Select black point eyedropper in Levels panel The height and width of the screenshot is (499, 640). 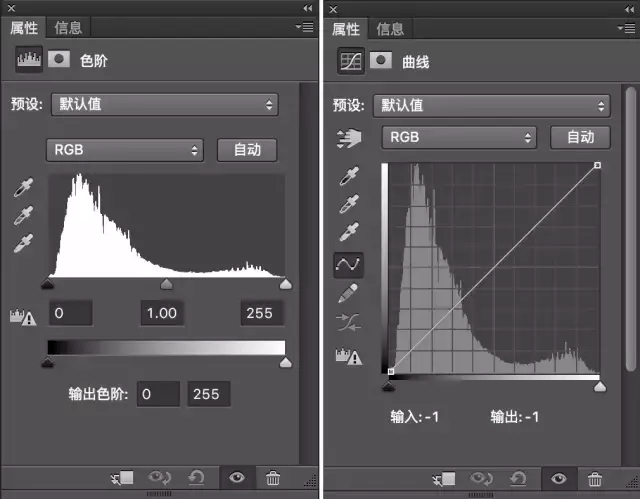pyautogui.click(x=23, y=187)
